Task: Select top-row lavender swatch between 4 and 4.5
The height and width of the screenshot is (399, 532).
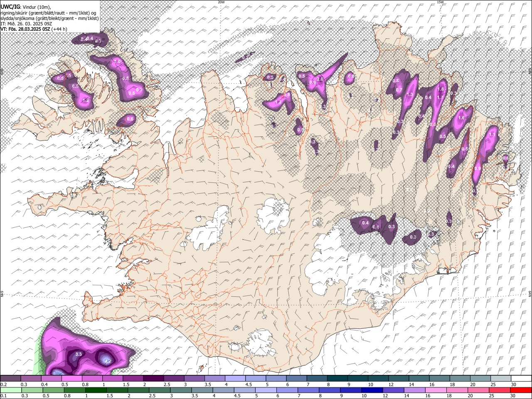Action: [235, 378]
